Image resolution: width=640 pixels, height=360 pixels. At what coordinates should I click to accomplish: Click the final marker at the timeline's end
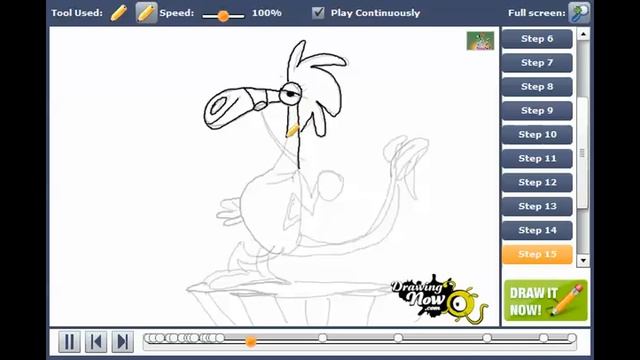pos(571,338)
